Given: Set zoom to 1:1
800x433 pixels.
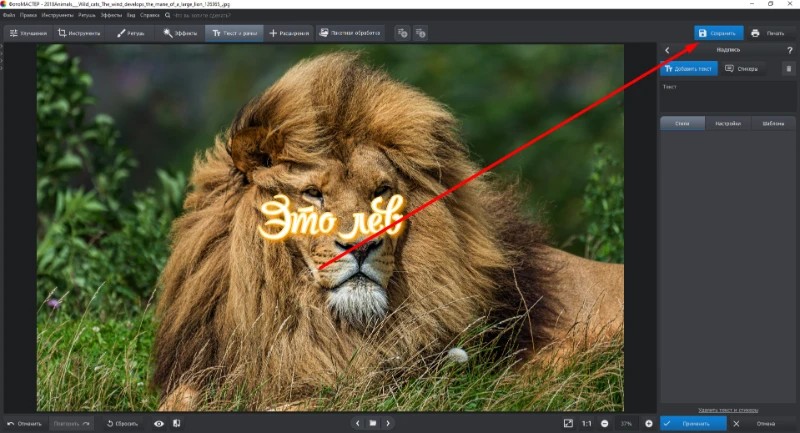Looking at the screenshot, I should [x=587, y=423].
